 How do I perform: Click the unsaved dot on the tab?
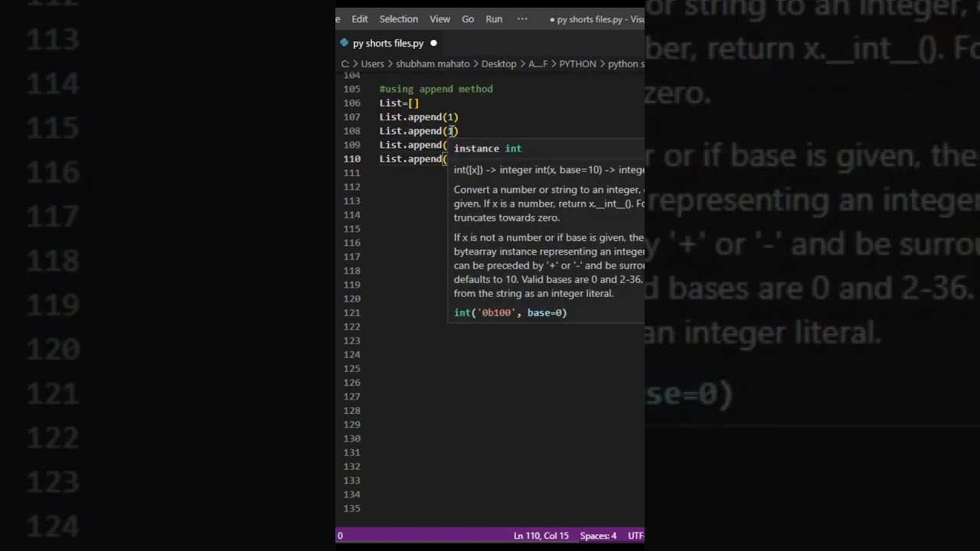[433, 44]
